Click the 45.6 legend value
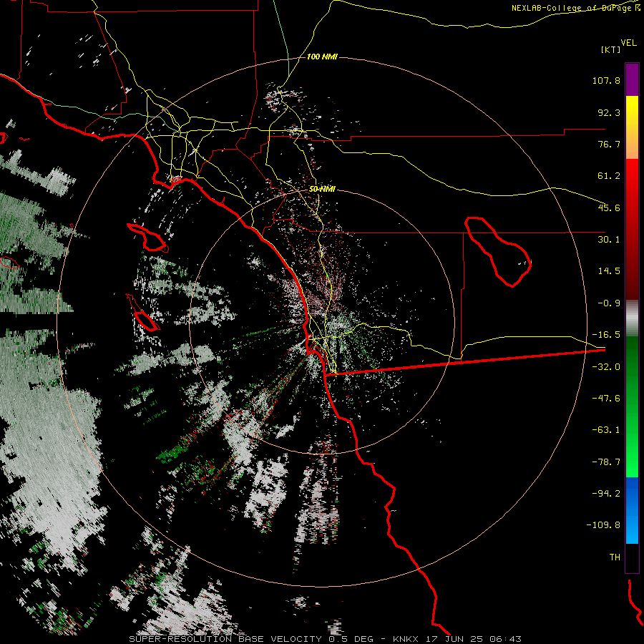644x644 pixels. pyautogui.click(x=609, y=208)
